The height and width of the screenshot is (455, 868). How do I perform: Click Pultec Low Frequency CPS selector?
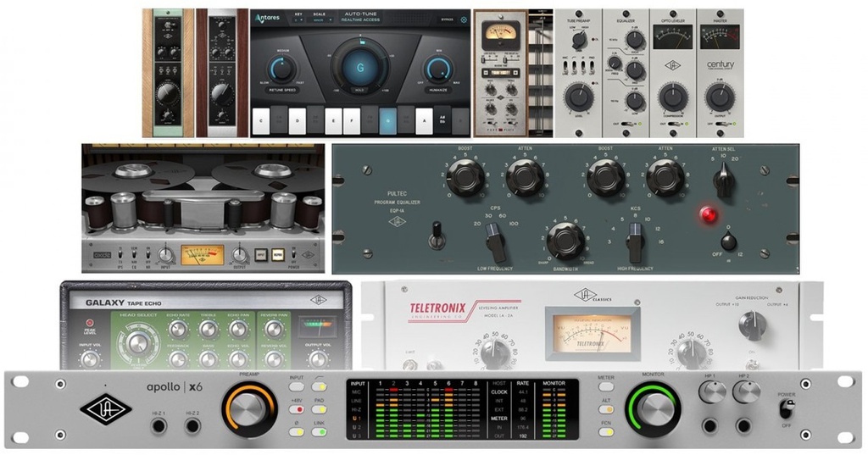coord(494,241)
